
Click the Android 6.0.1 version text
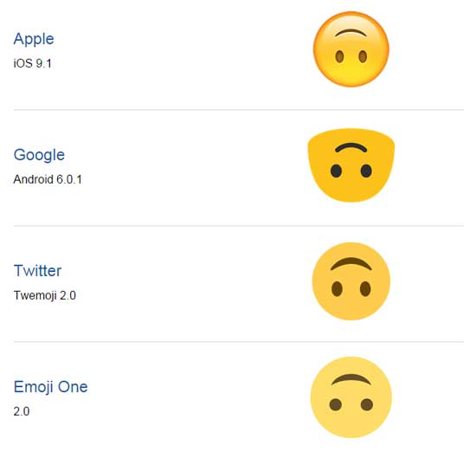click(x=48, y=179)
